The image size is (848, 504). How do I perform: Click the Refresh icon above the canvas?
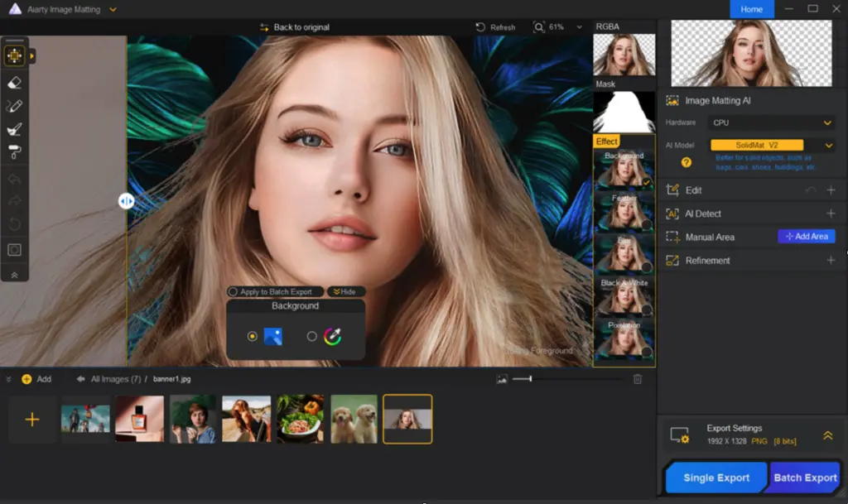click(x=479, y=26)
